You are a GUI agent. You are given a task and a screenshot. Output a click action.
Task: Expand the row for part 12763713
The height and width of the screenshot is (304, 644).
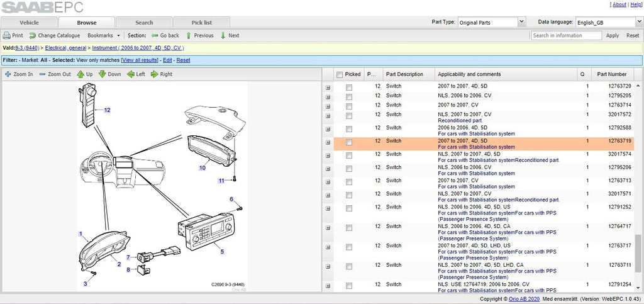point(328,182)
